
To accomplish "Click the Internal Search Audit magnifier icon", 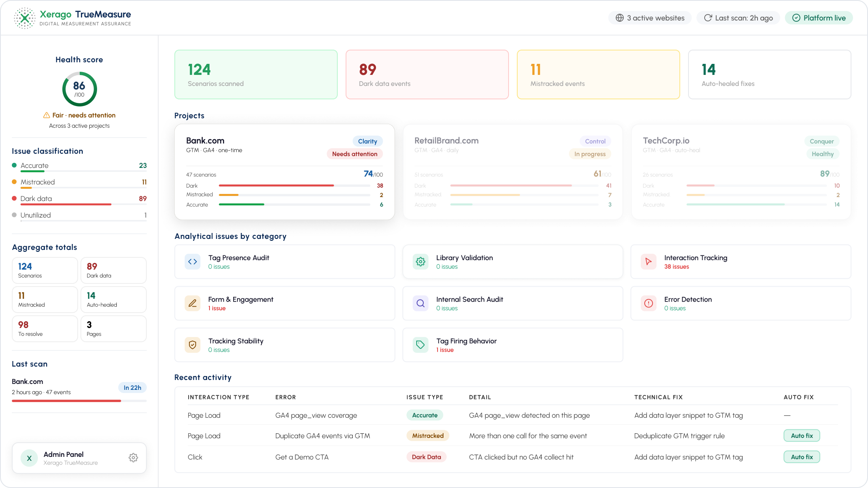I will point(421,304).
